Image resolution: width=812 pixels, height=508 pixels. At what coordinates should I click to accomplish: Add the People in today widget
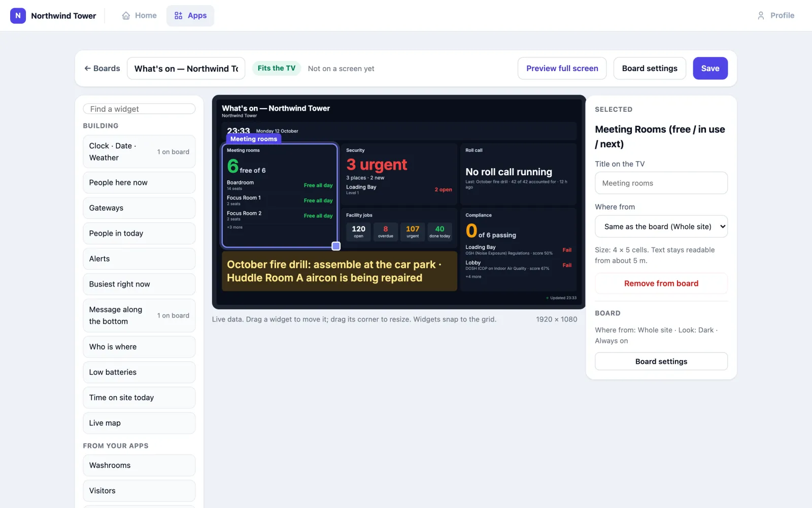pos(139,233)
